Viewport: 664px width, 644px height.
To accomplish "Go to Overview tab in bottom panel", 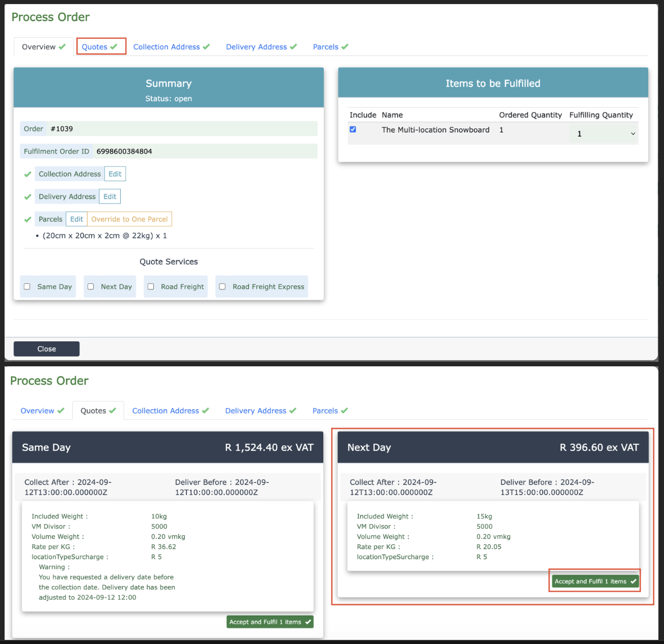I will (x=42, y=411).
